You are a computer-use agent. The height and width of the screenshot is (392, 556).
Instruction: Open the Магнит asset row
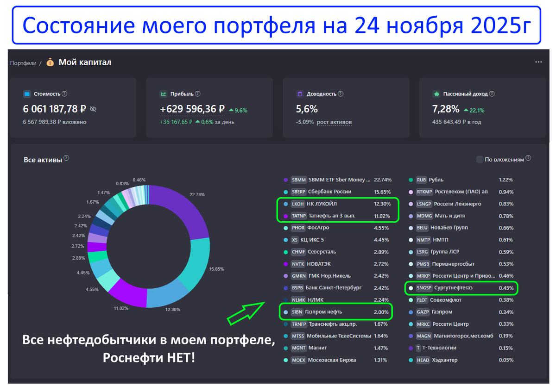pyautogui.click(x=336, y=348)
